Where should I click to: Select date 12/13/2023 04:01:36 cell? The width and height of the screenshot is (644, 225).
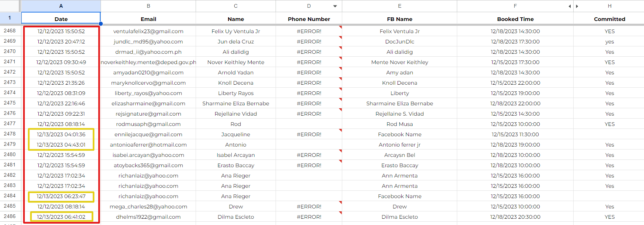61,134
